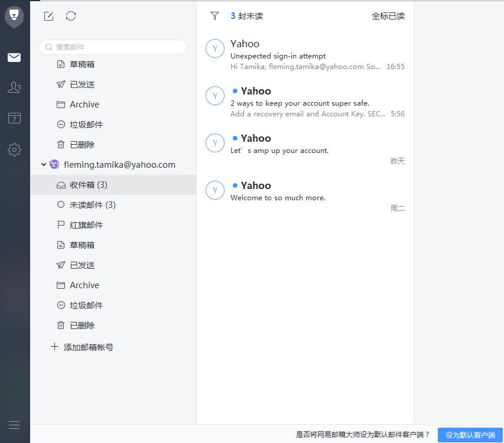Open the calendar icon in sidebar
This screenshot has width=504, height=443.
point(15,118)
